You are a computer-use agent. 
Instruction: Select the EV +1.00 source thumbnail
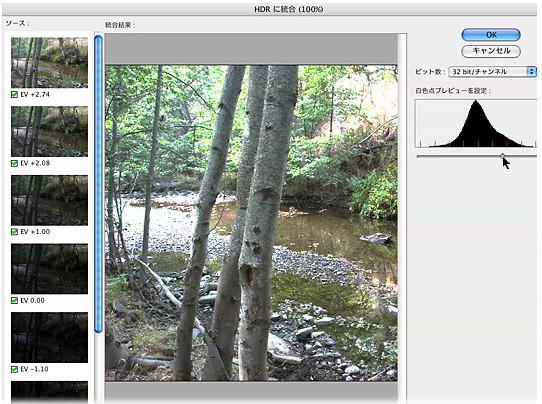tap(49, 200)
